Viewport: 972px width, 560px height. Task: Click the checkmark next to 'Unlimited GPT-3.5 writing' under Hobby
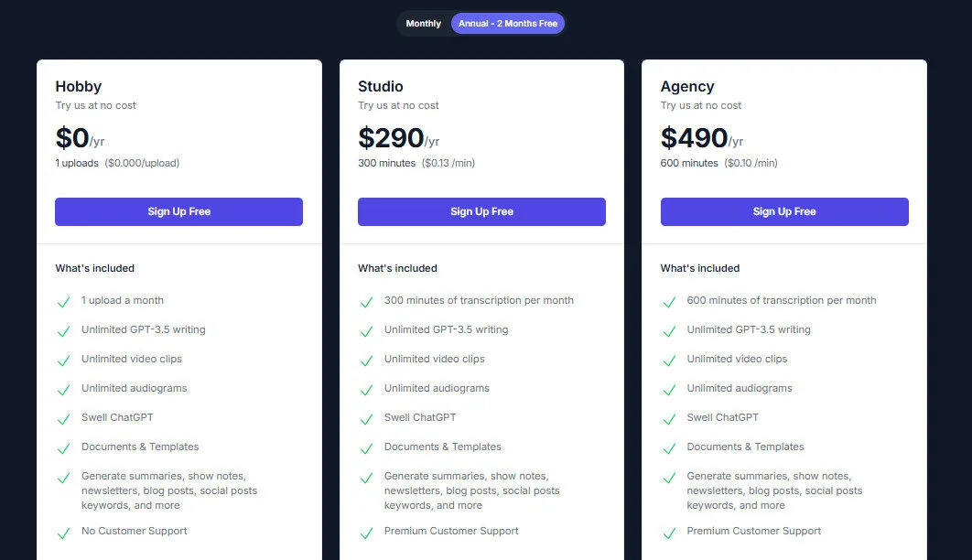[63, 329]
